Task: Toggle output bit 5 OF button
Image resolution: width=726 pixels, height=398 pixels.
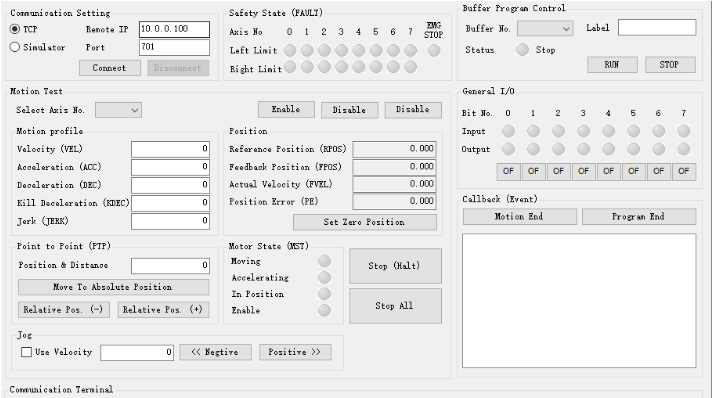Action: pos(633,171)
